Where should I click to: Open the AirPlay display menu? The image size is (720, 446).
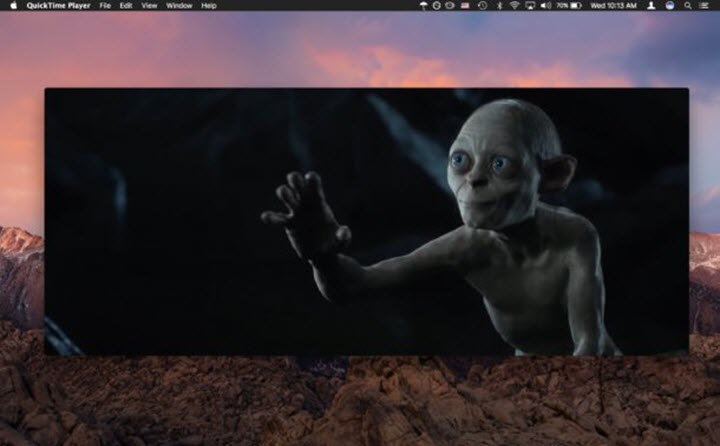[x=530, y=6]
